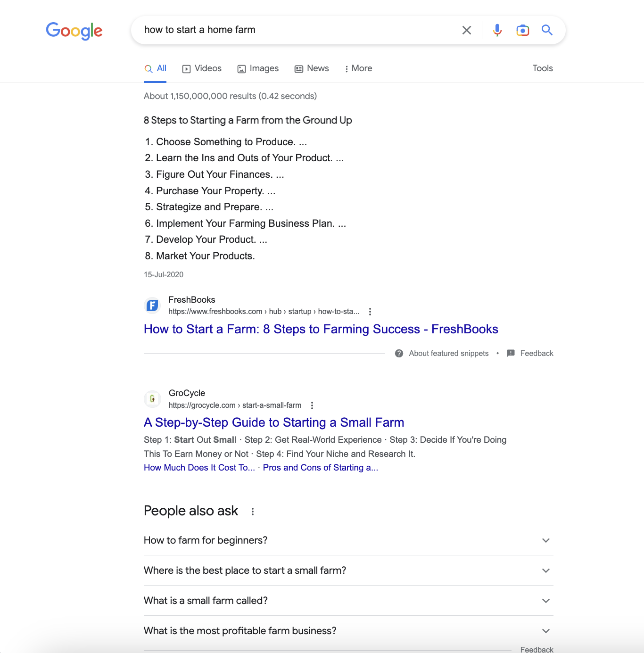Switch to the Images tab

258,69
